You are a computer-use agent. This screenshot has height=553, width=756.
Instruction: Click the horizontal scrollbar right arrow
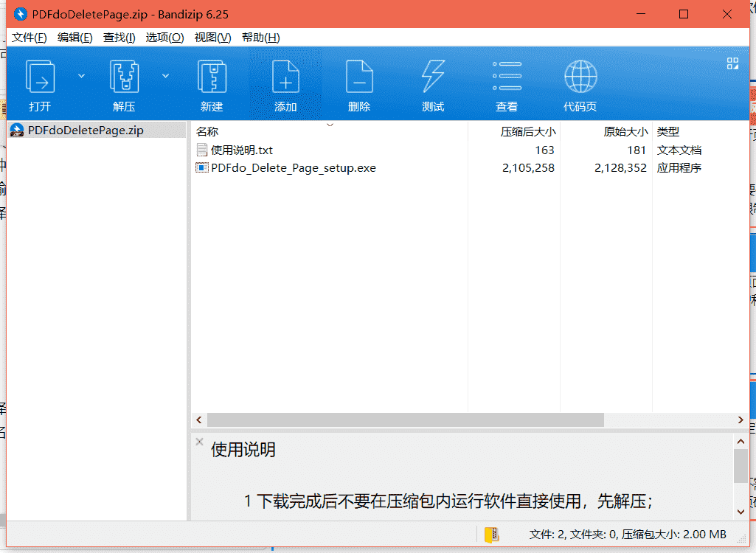(741, 420)
